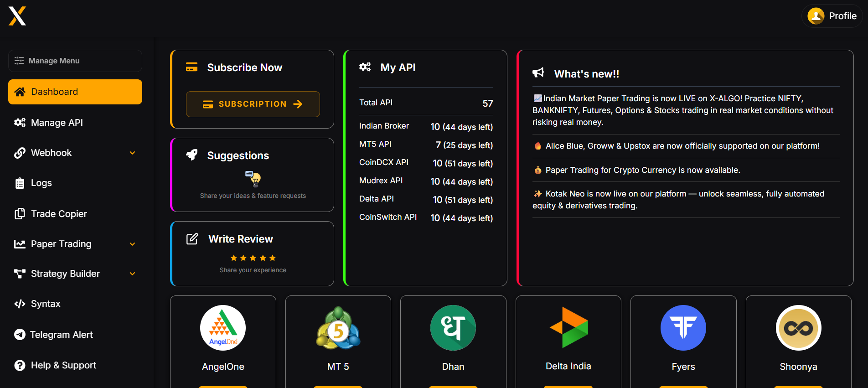Screen dimensions: 868x388
Task: Click the MT5 API row label
Action: click(375, 144)
